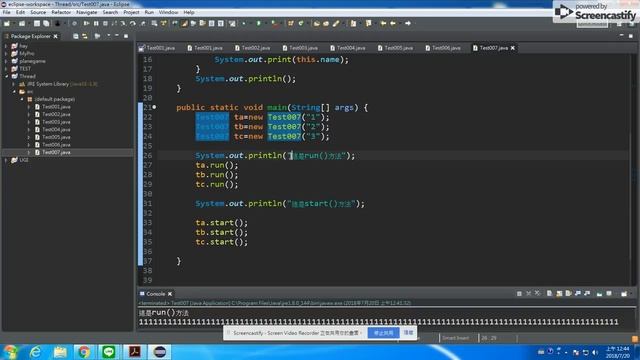Toggle Scroll Lock in Console toolbar

point(559,293)
